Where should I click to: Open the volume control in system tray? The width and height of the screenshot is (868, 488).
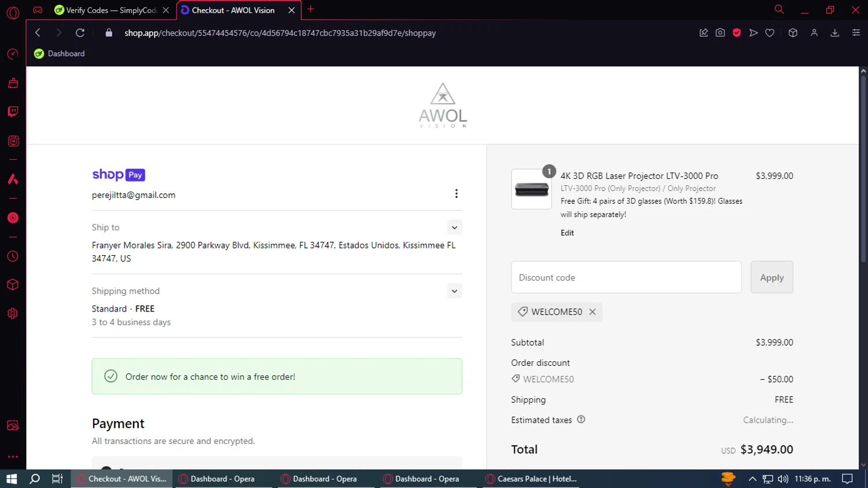(x=783, y=479)
